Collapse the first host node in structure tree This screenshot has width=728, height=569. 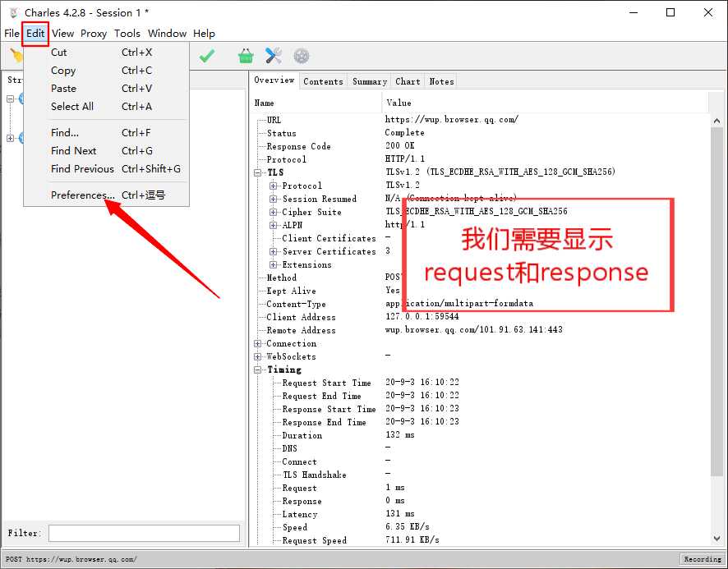10,99
